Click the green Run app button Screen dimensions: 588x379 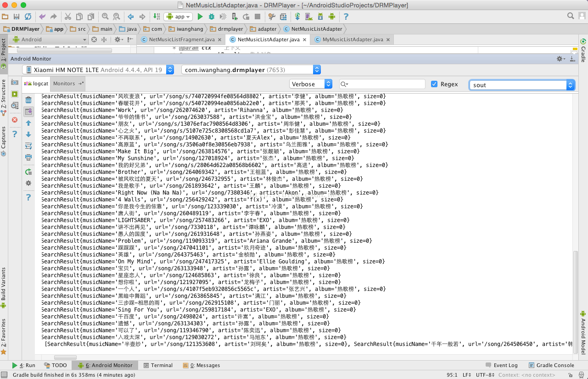click(x=200, y=17)
